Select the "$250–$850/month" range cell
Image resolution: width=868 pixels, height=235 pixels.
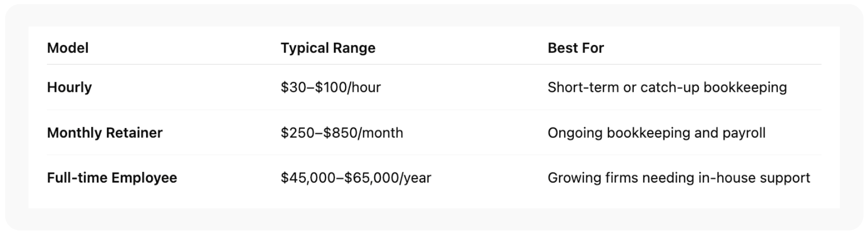(x=342, y=133)
